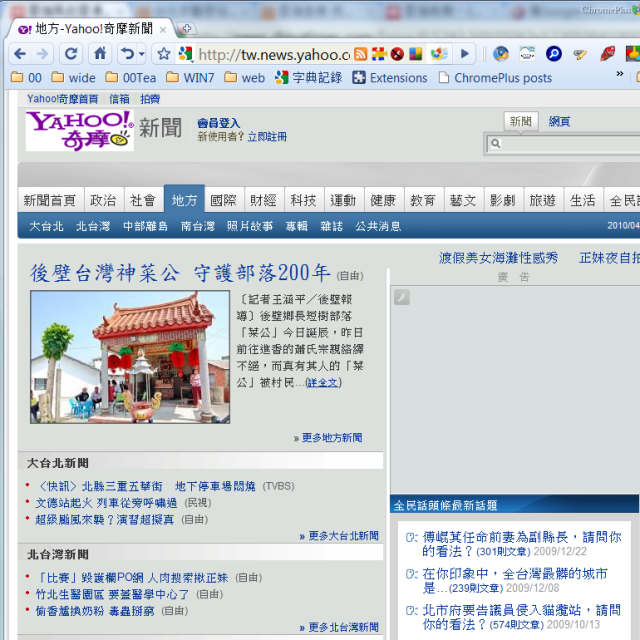Go back with the browser back arrow

coord(20,53)
